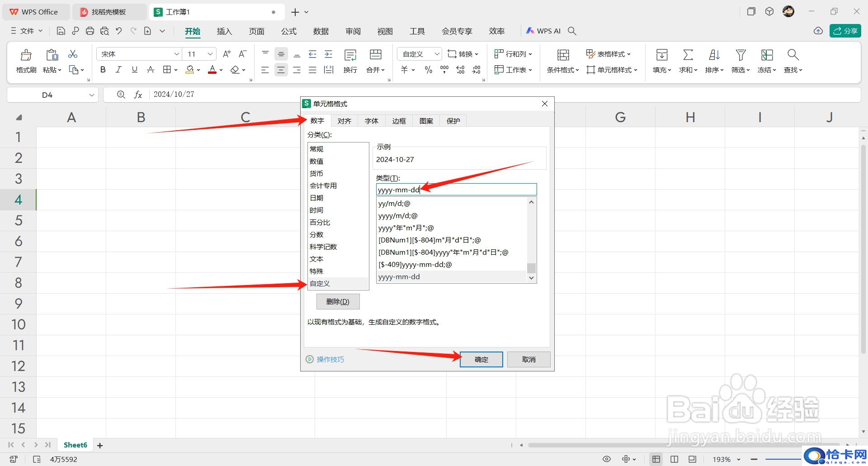Click the 取消 button

tap(528, 359)
